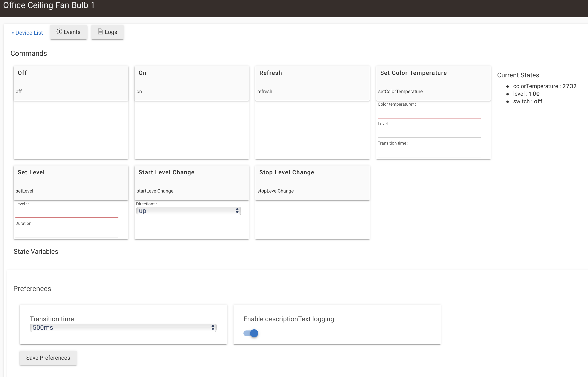The image size is (588, 377).
Task: Click the Events info icon
Action: tap(59, 32)
